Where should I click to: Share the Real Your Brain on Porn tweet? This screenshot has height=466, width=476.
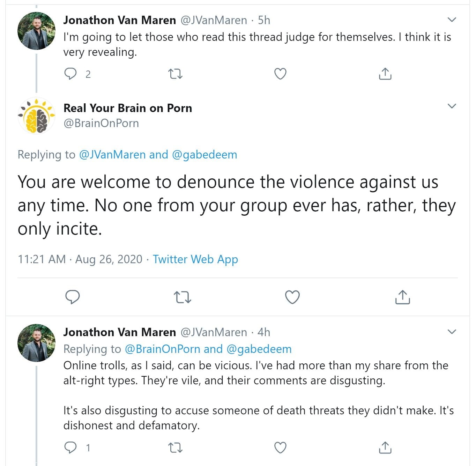[x=402, y=297]
